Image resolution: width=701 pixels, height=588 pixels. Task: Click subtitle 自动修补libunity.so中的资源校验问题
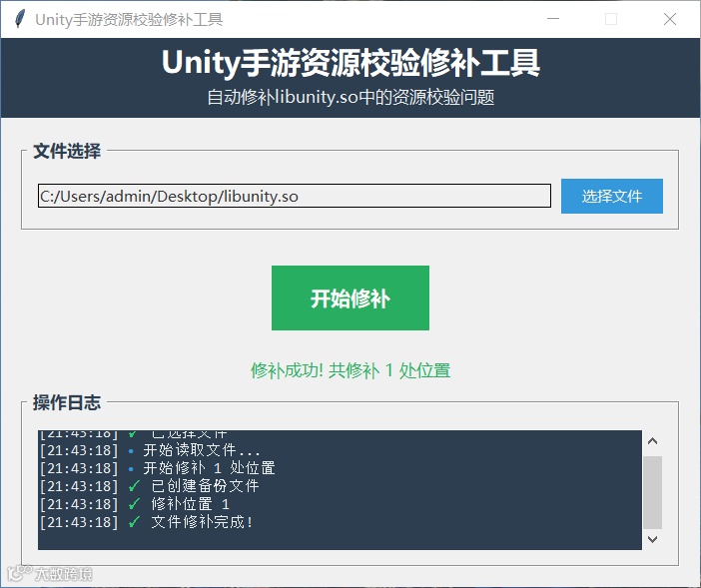pyautogui.click(x=350, y=97)
